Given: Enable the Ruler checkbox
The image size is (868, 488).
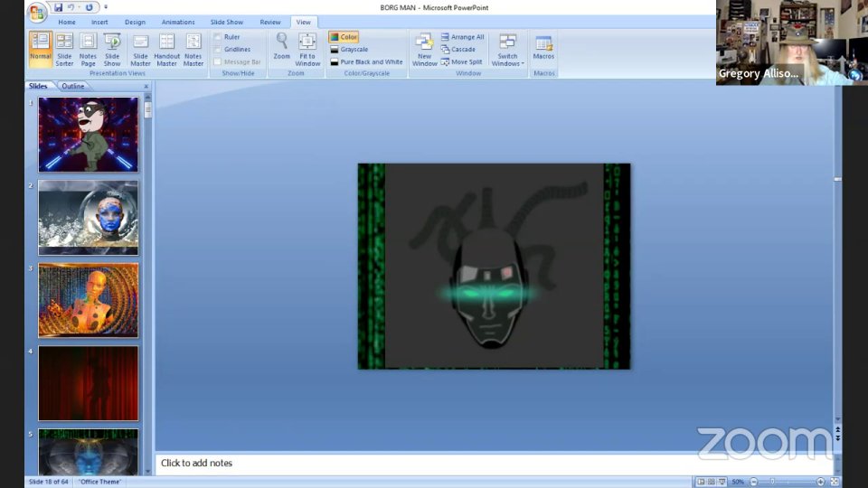Looking at the screenshot, I should coord(219,37).
